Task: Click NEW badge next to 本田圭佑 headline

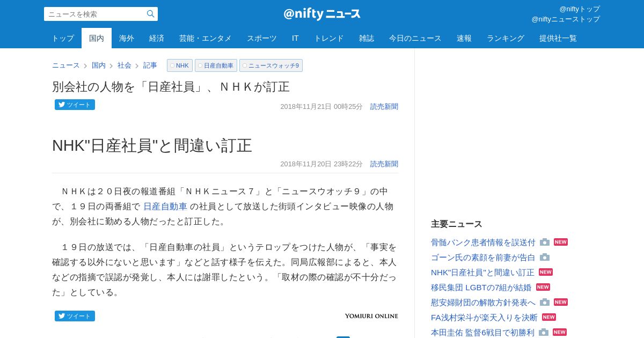Action: 560,332
